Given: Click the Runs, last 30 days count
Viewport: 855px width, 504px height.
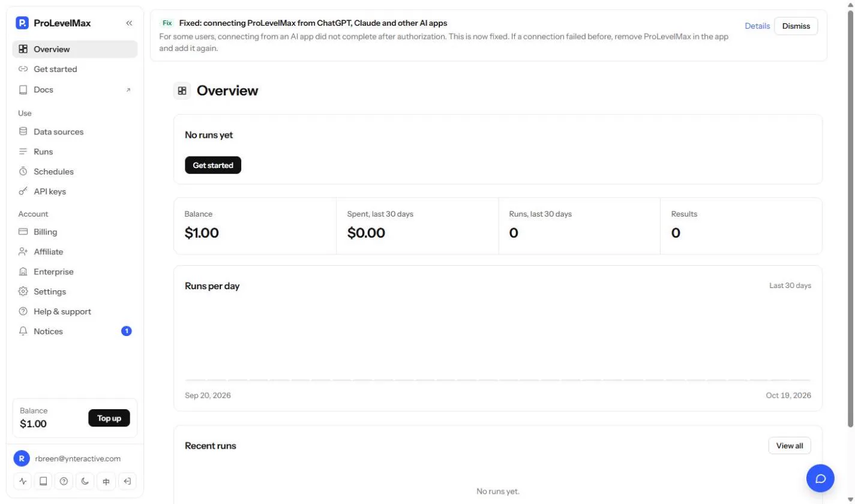Looking at the screenshot, I should tap(514, 233).
